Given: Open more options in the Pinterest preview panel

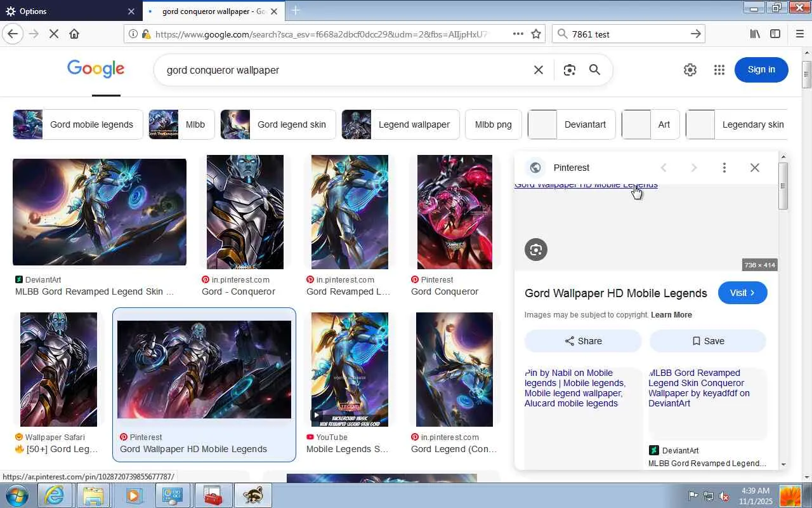Looking at the screenshot, I should click(x=724, y=168).
